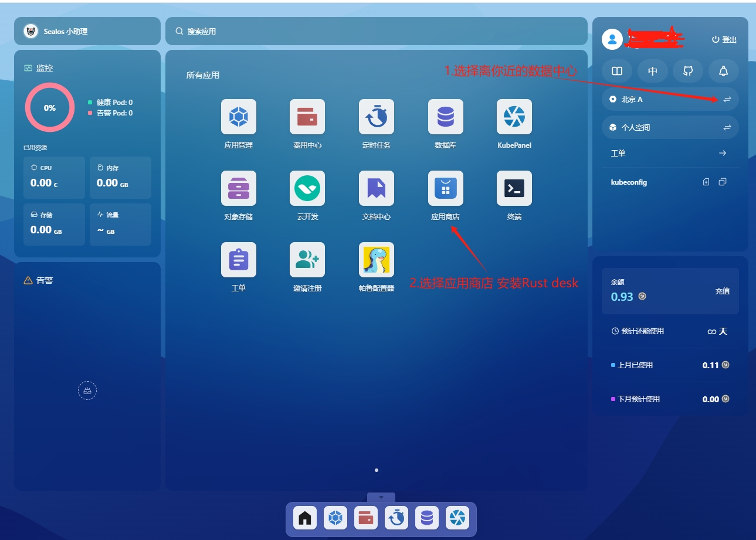This screenshot has height=540, width=756.
Task: Click the 内存 usage 0.00 GB card
Action: (x=120, y=178)
